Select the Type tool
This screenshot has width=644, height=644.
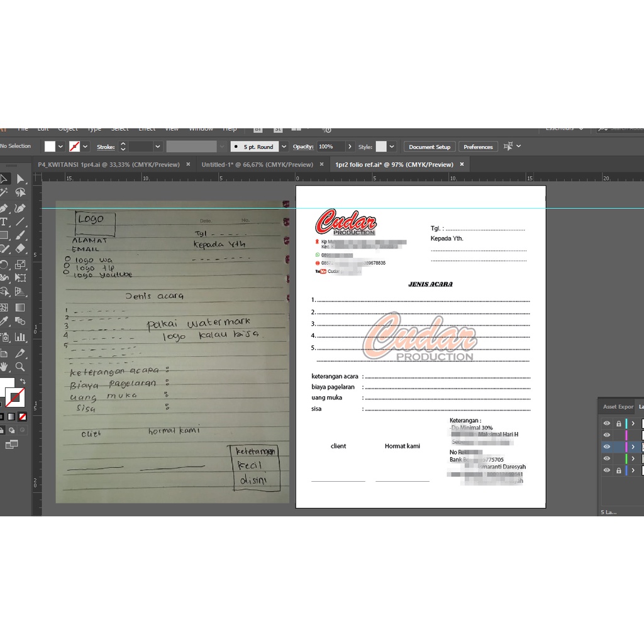pos(5,221)
